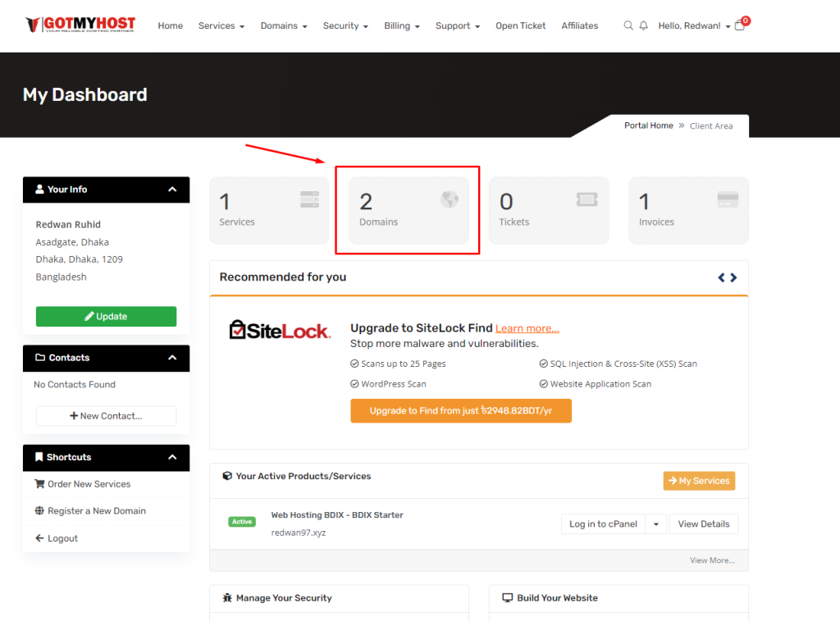Open the Domains count tile
Image resolution: width=840 pixels, height=622 pixels.
click(409, 210)
